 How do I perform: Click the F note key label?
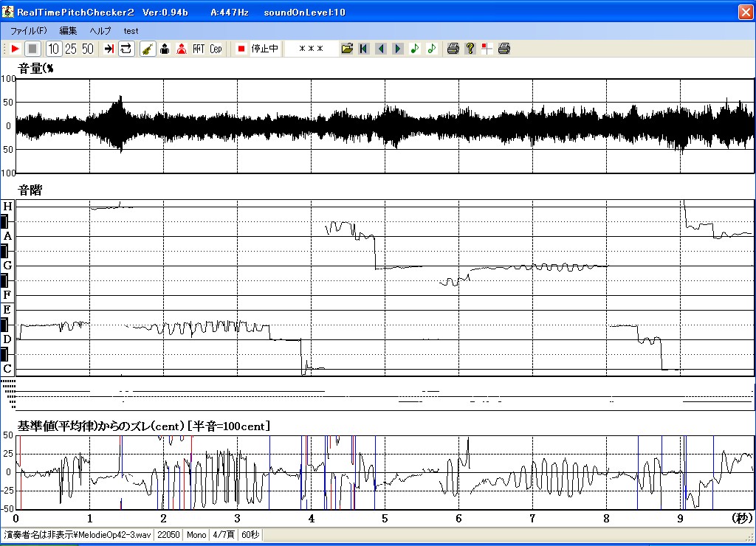point(7,294)
